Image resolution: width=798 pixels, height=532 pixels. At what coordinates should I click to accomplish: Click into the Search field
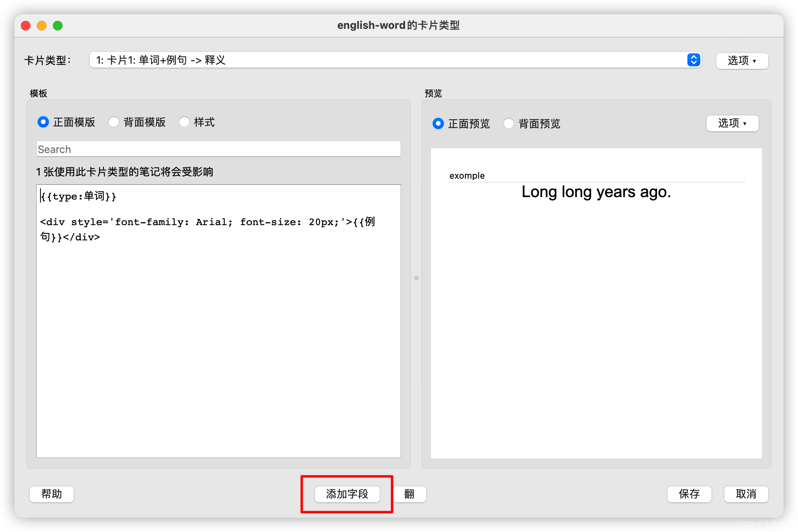click(x=218, y=149)
